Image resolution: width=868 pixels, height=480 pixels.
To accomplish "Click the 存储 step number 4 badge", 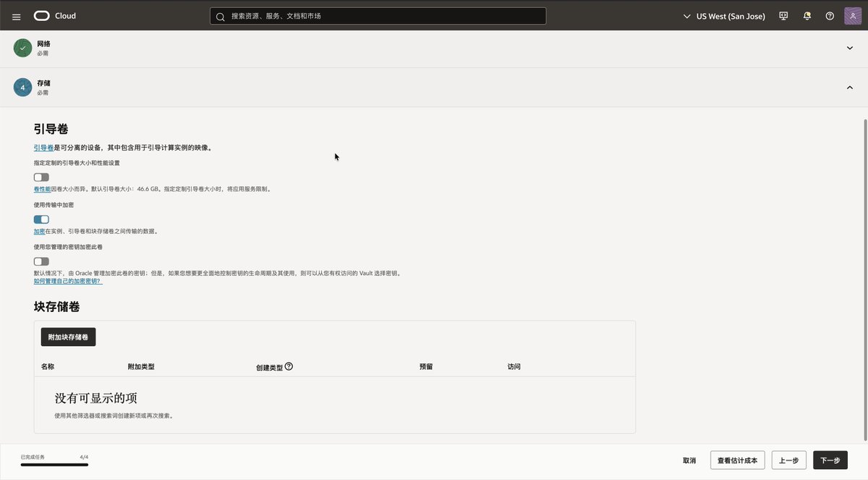I will (22, 88).
